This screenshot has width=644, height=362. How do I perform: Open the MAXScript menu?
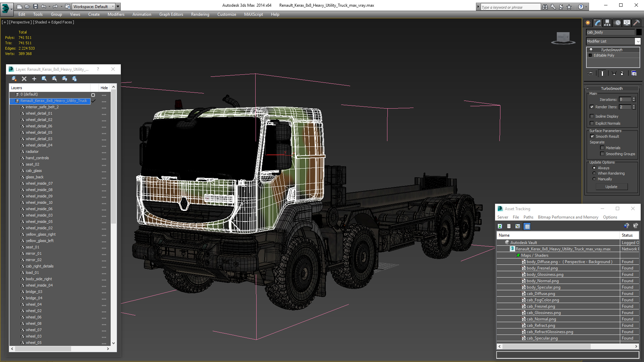coord(254,14)
